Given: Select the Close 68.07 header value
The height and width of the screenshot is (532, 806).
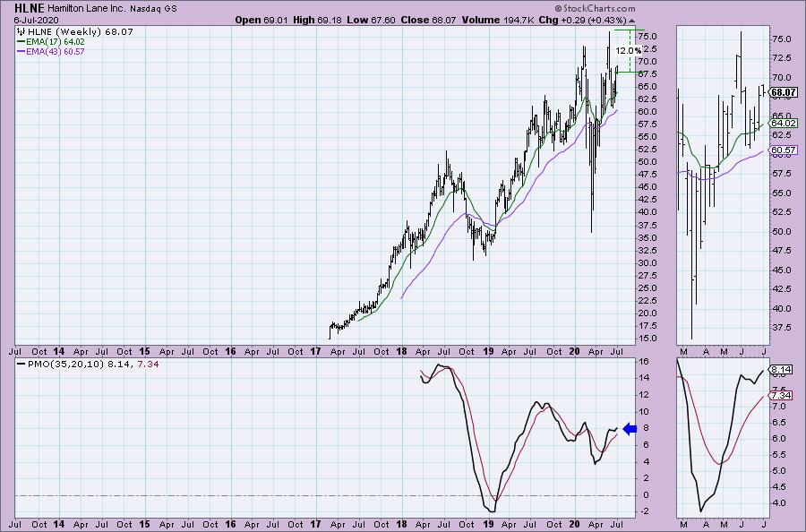Looking at the screenshot, I should point(428,20).
